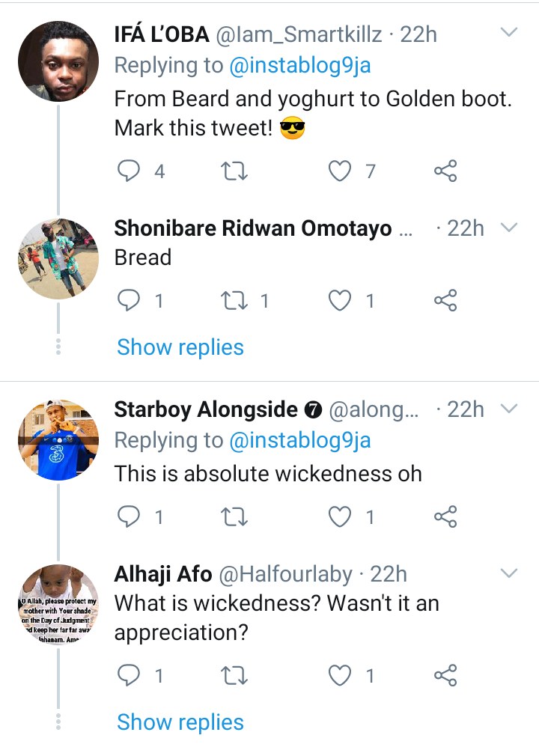The width and height of the screenshot is (539, 756).
Task: Open chevron menu on Alhaji Afo's tweet
Action: 508,573
